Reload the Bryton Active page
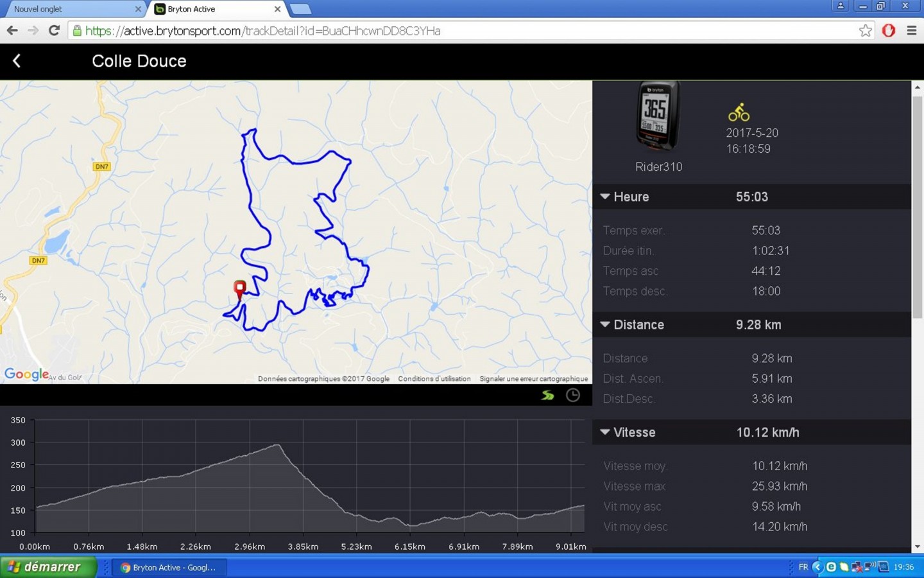This screenshot has width=924, height=578. click(x=54, y=30)
